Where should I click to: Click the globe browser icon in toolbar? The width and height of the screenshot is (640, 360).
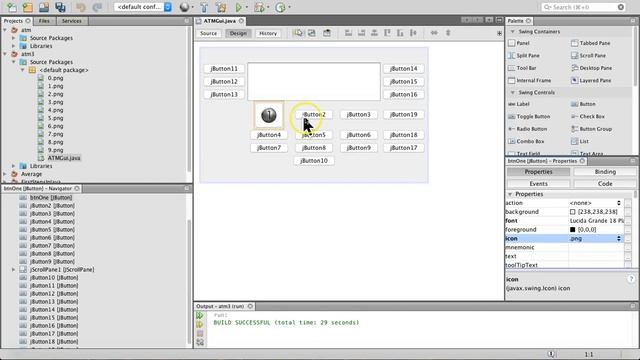point(184,7)
